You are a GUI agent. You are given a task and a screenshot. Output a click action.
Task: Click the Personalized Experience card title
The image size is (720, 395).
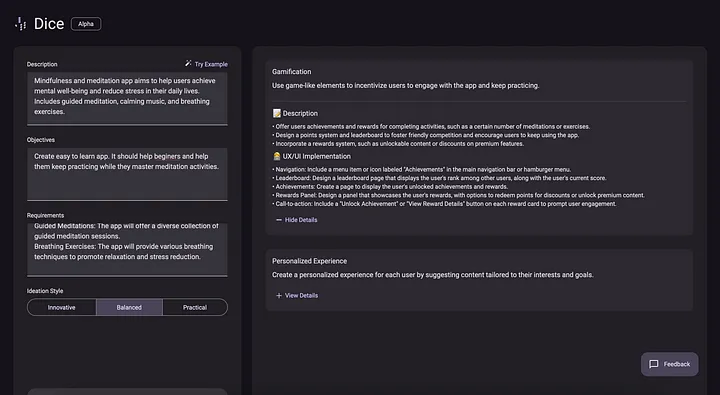click(x=309, y=261)
